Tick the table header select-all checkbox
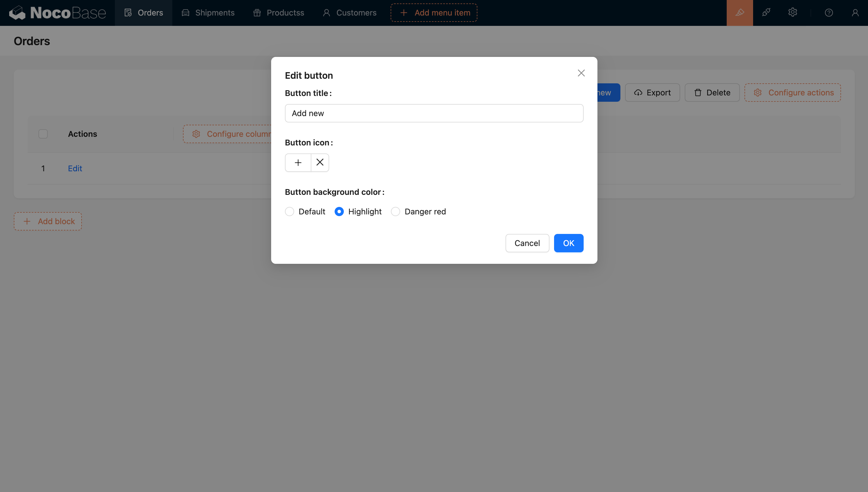Image resolution: width=868 pixels, height=492 pixels. pos(43,134)
